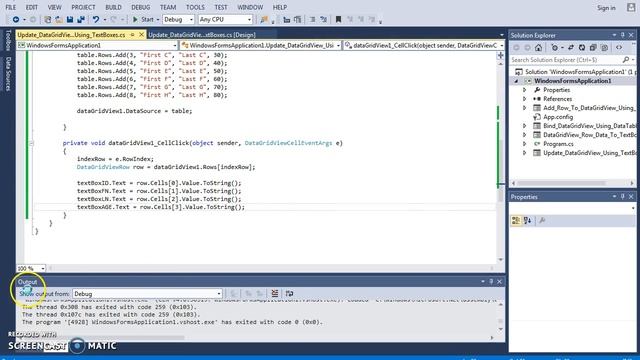Open the HELP menu

pyautogui.click(x=280, y=7)
